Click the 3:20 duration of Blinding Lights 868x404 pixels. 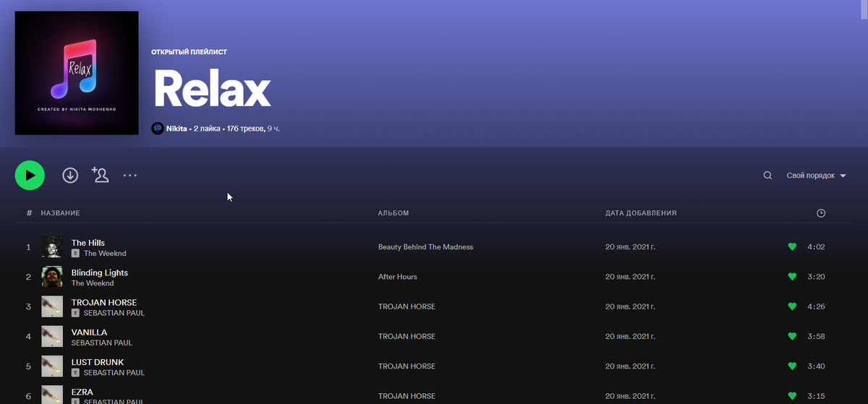[816, 277]
